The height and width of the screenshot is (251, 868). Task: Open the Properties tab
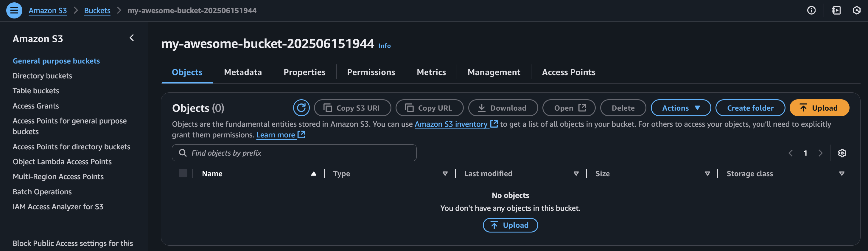click(304, 72)
